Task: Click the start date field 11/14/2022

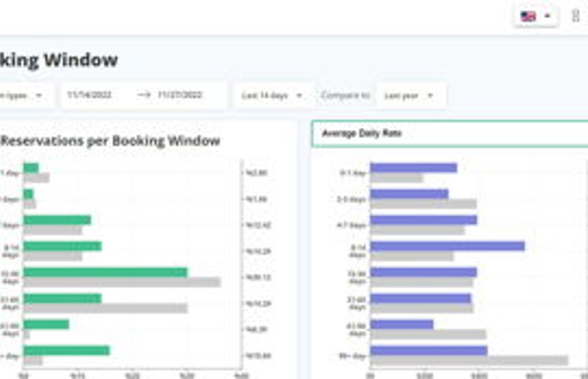Action: pos(89,95)
